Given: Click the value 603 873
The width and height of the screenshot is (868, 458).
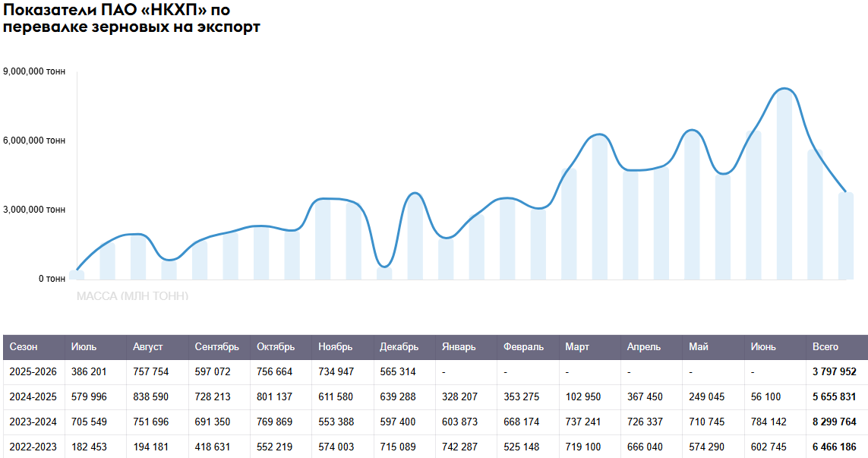Looking at the screenshot, I should (459, 422).
